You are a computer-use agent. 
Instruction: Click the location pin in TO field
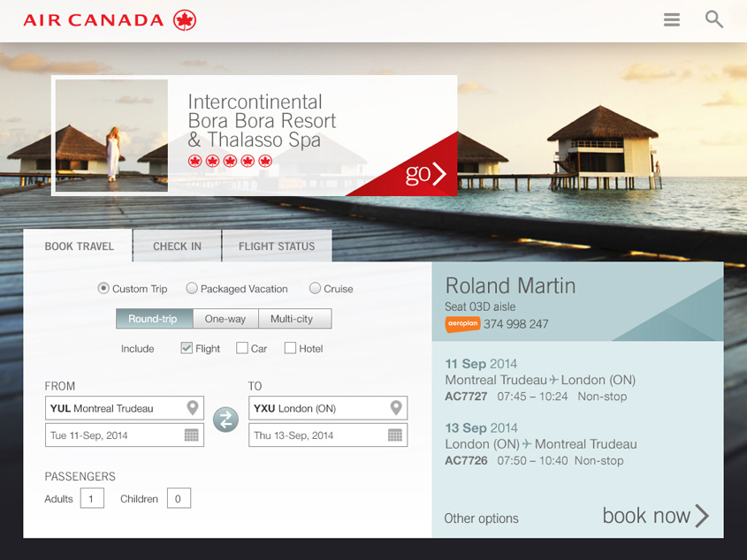point(396,408)
